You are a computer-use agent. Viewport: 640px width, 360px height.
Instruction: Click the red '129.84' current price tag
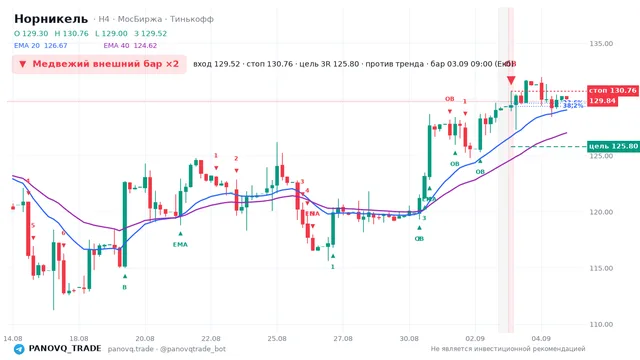coord(602,101)
